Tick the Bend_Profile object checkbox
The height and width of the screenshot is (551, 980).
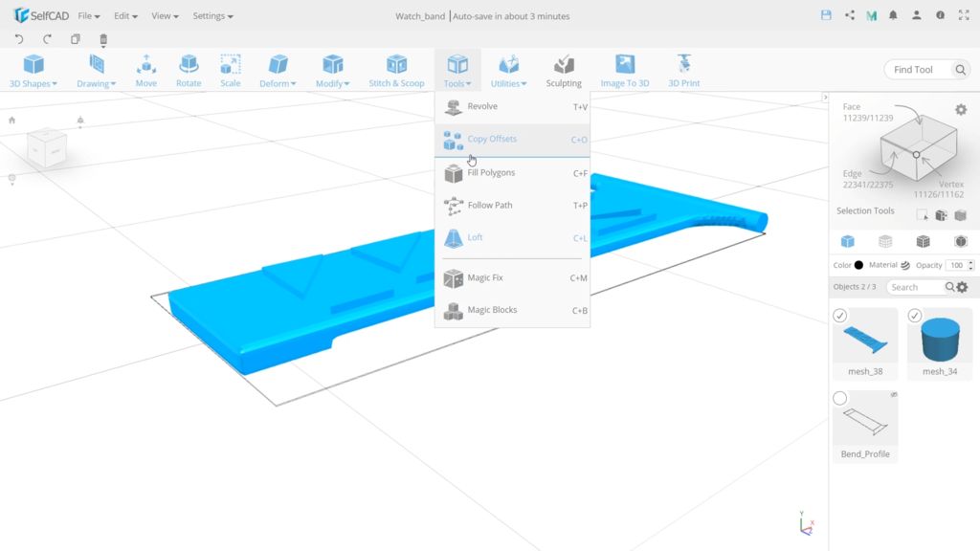pos(840,398)
